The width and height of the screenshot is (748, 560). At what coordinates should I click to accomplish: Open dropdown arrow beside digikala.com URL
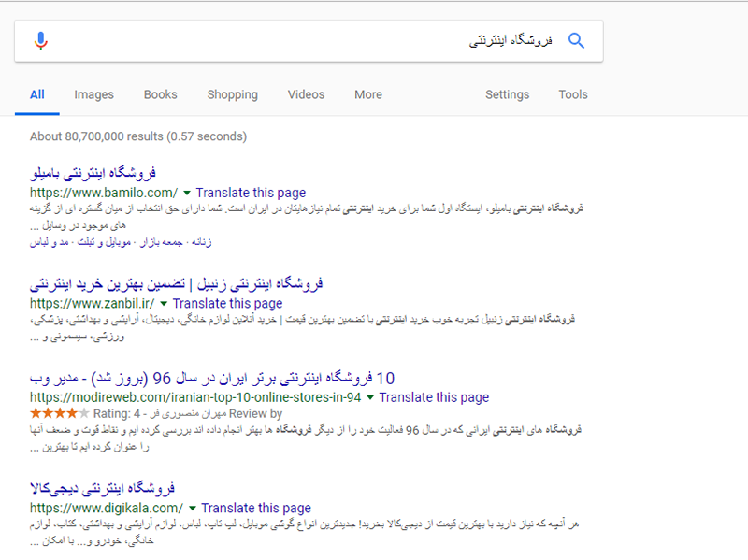192,508
